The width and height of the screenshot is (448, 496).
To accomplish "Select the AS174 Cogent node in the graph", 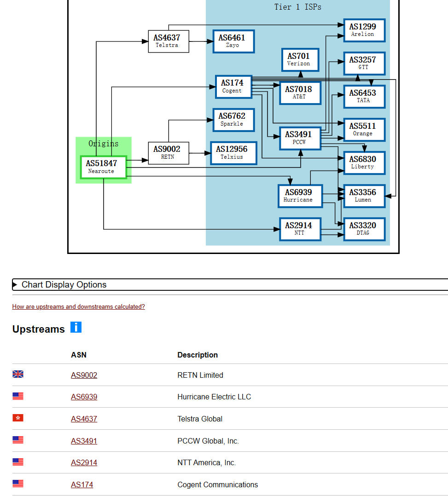I will [x=233, y=87].
